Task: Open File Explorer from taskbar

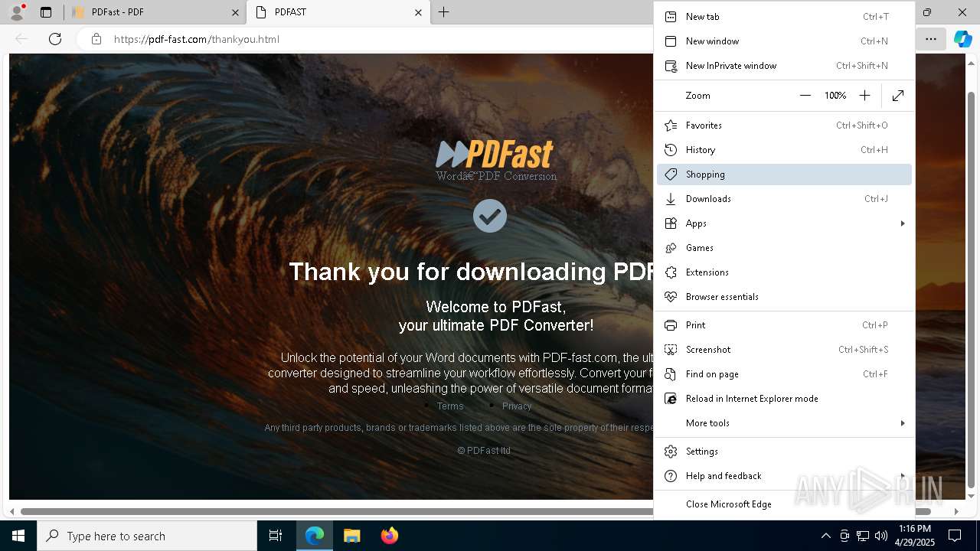Action: pos(351,536)
